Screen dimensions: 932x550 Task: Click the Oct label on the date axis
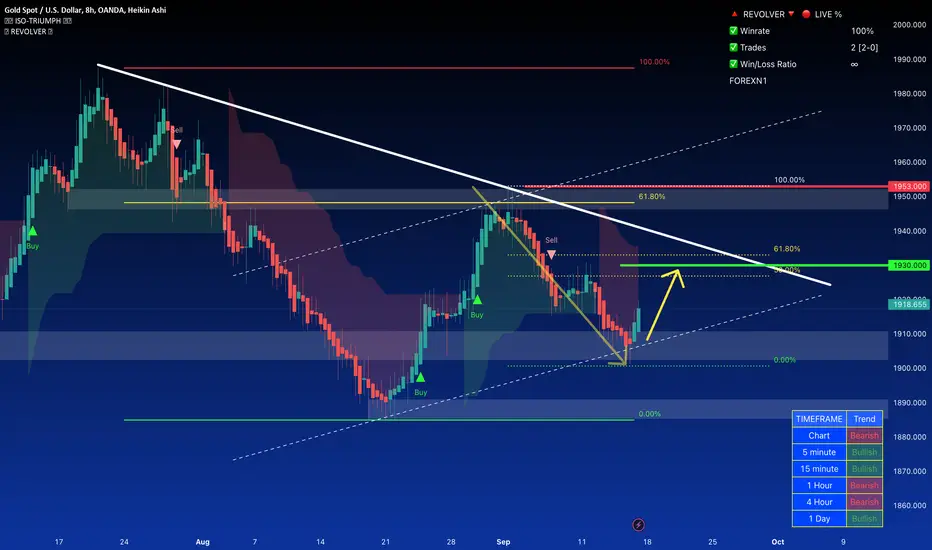pos(777,542)
